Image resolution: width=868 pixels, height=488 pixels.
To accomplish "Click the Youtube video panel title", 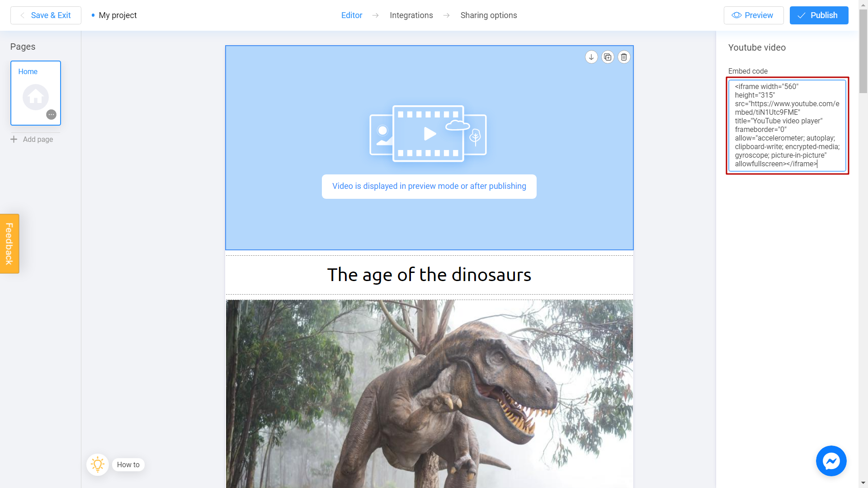I will click(757, 47).
